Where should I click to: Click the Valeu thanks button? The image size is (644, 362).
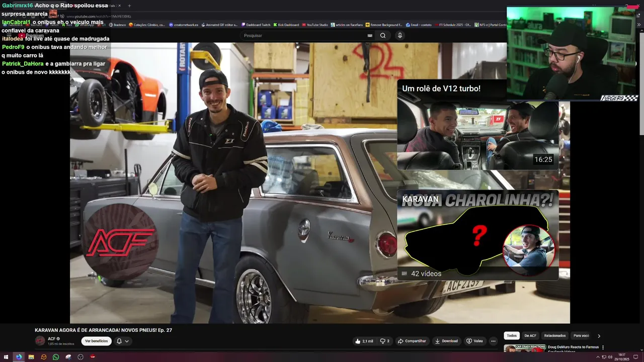[x=474, y=341]
